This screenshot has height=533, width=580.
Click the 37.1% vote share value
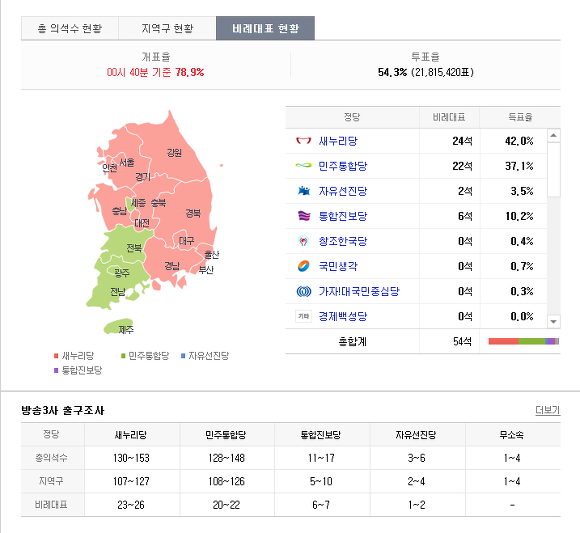click(519, 166)
